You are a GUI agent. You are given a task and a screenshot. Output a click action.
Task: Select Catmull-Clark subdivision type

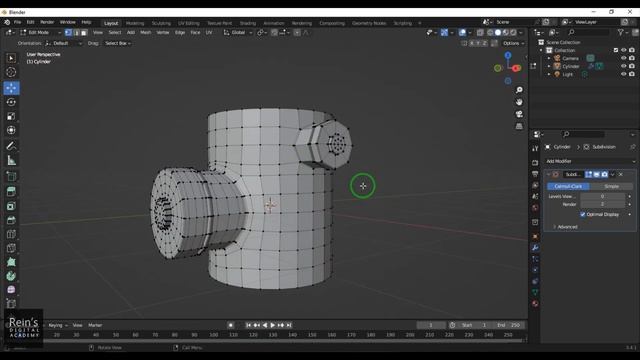(568, 186)
